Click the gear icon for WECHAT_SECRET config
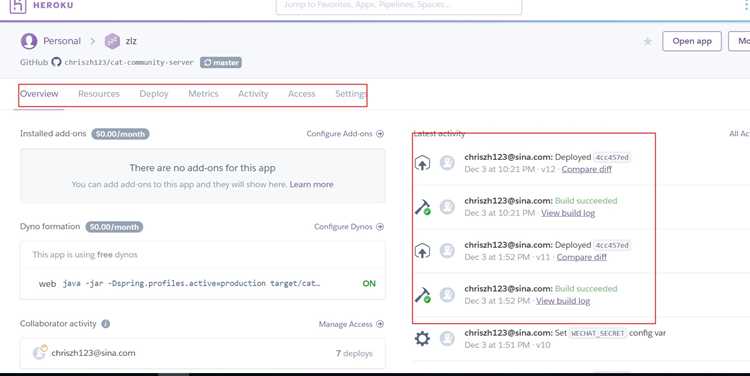Image resolution: width=750 pixels, height=376 pixels. point(422,339)
